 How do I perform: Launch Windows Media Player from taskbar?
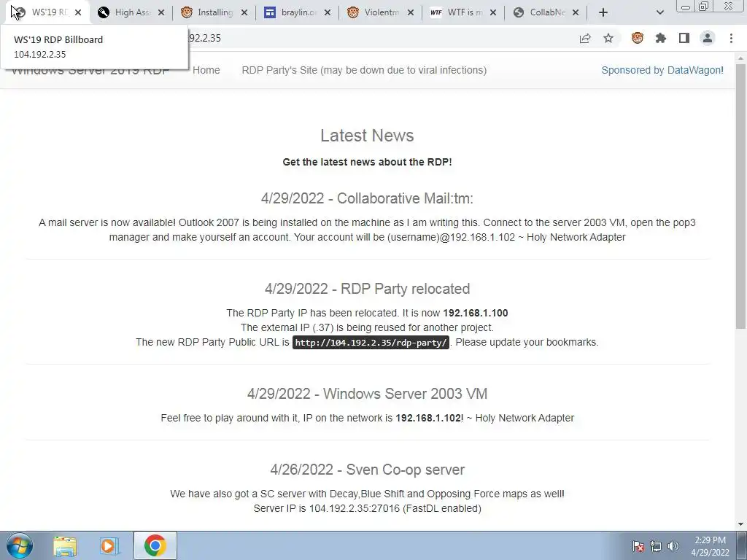point(109,545)
